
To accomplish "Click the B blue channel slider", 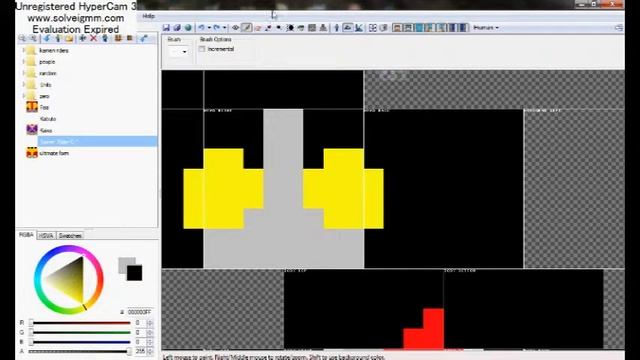I will [x=81, y=342].
